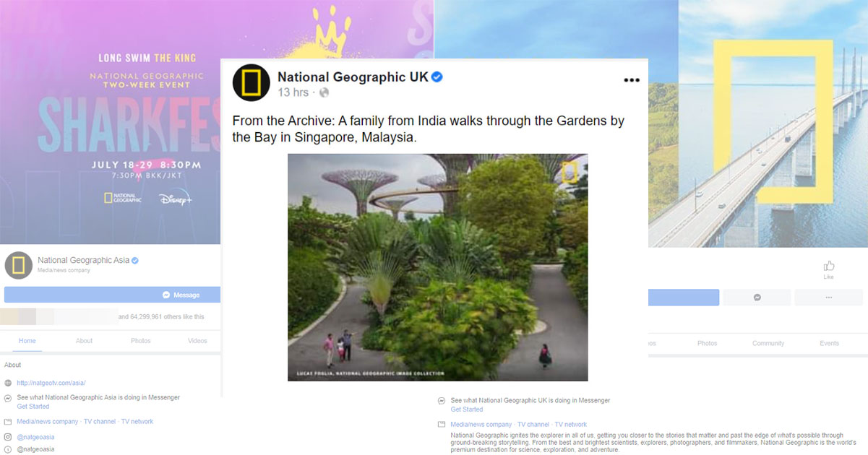Open the three-dot more button on right page
The height and width of the screenshot is (455, 868).
(828, 298)
